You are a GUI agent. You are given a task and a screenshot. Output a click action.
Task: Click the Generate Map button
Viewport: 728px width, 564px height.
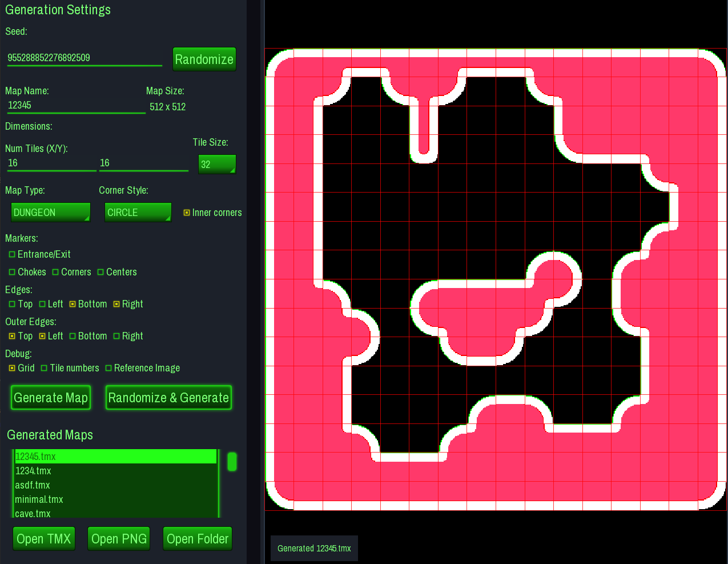tap(51, 398)
